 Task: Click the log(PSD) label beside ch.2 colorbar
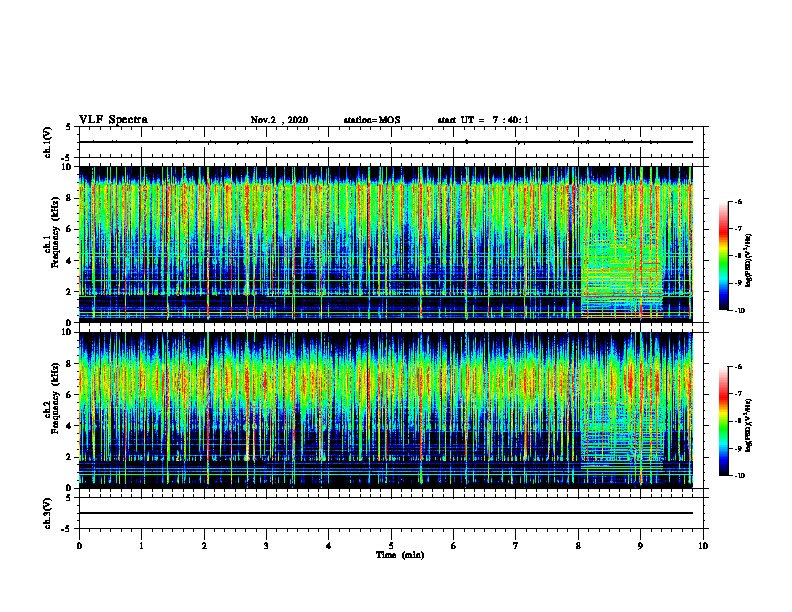[749, 425]
